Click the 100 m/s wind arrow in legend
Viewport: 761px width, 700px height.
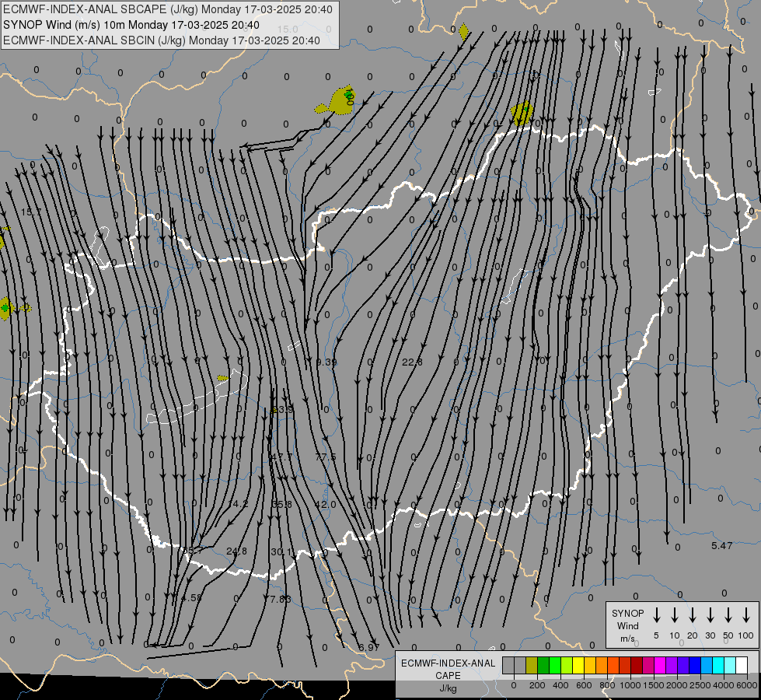(746, 615)
